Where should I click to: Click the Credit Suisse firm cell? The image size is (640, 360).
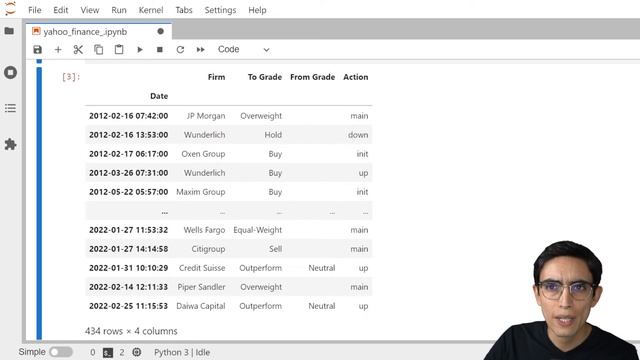point(202,268)
